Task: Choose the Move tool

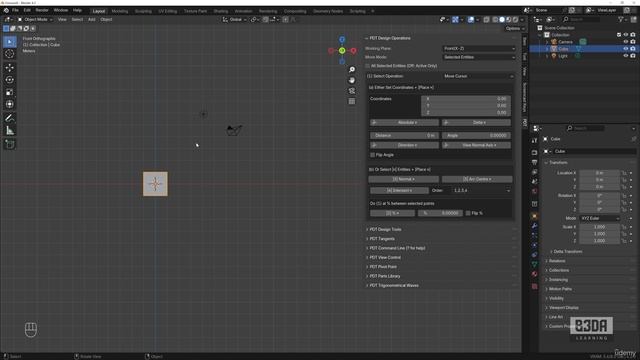Action: (x=10, y=67)
